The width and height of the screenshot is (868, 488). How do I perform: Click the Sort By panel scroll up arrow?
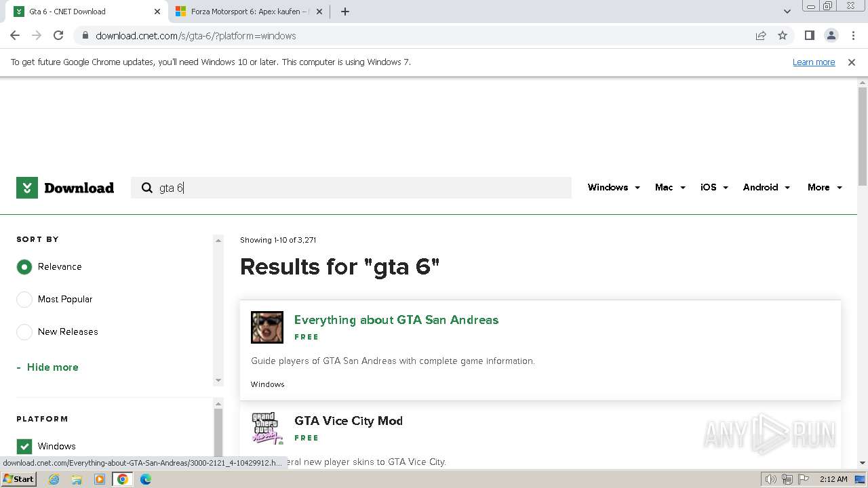[x=218, y=240]
